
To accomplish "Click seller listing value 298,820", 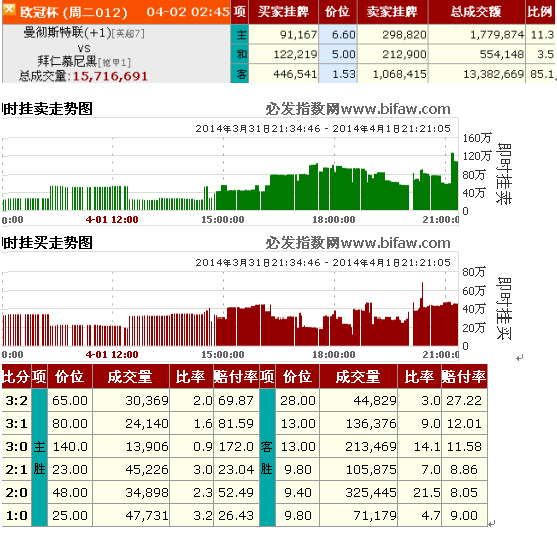I will coord(405,35).
